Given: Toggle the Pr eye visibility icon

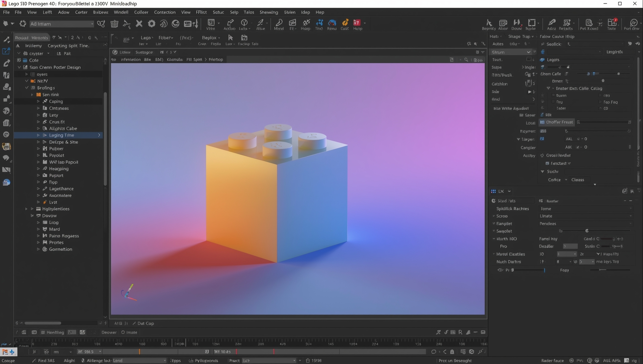Looking at the screenshot, I should point(500,270).
